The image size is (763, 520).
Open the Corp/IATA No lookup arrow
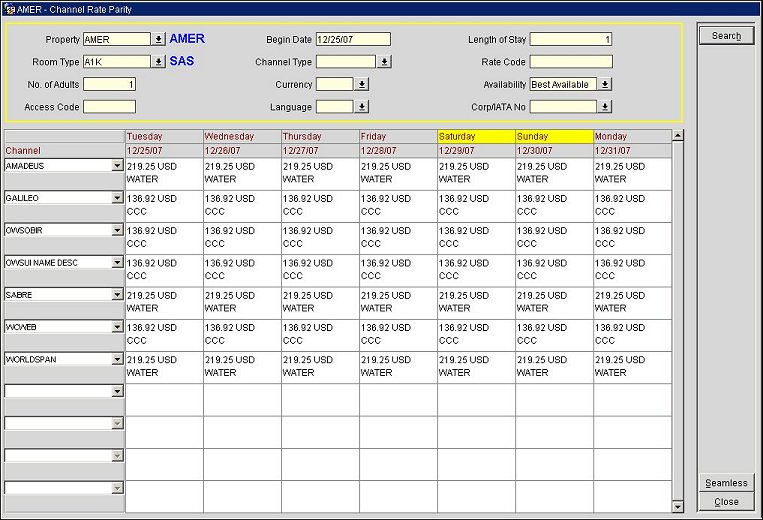click(x=605, y=107)
